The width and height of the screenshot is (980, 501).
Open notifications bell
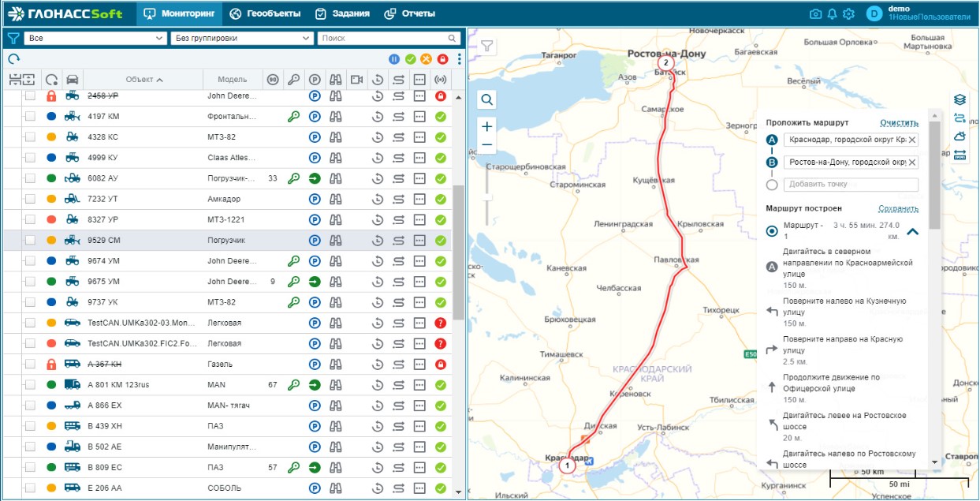[832, 14]
